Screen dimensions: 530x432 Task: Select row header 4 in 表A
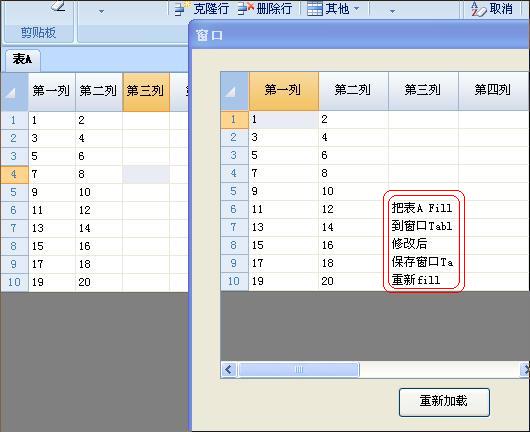coord(14,174)
